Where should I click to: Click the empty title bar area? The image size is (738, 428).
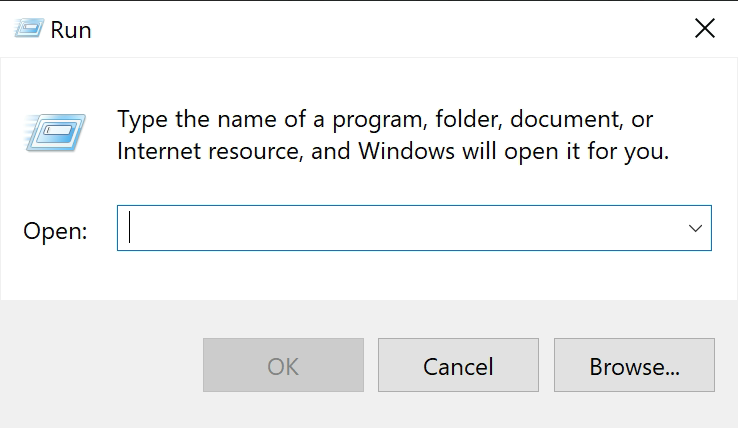391,29
